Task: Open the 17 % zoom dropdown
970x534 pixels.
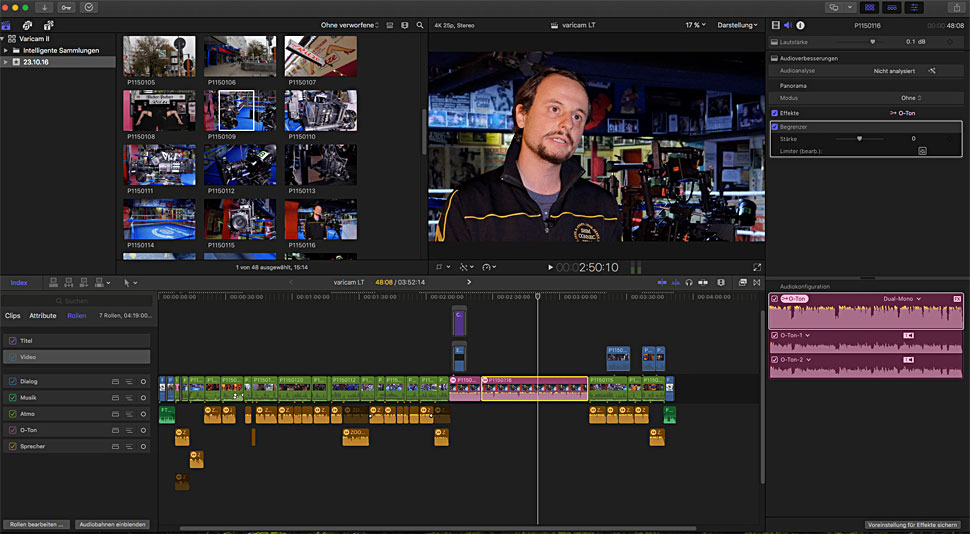Action: click(x=695, y=25)
